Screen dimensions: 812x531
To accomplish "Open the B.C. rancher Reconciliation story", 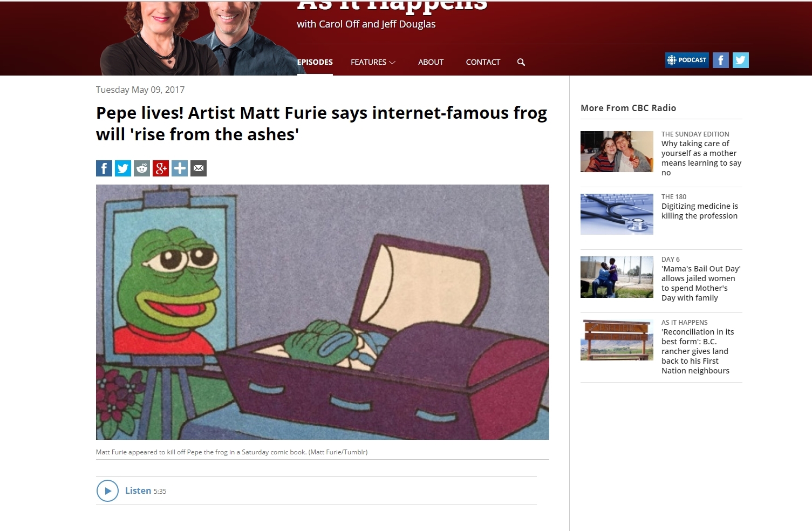I will pyautogui.click(x=698, y=351).
